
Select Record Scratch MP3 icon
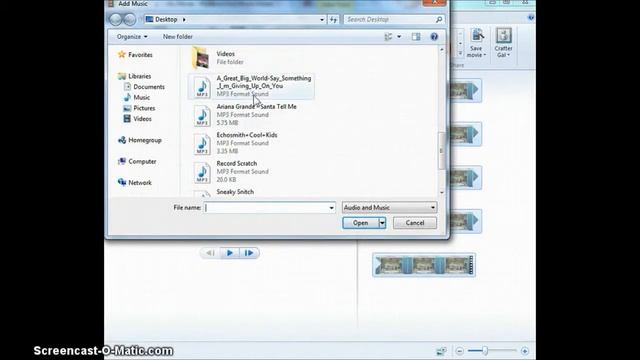[202, 173]
